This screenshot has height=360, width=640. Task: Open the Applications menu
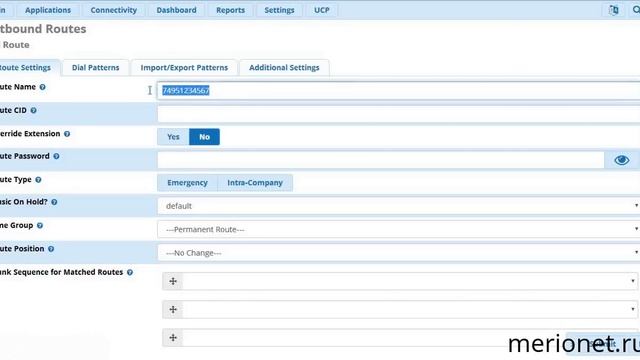[48, 10]
